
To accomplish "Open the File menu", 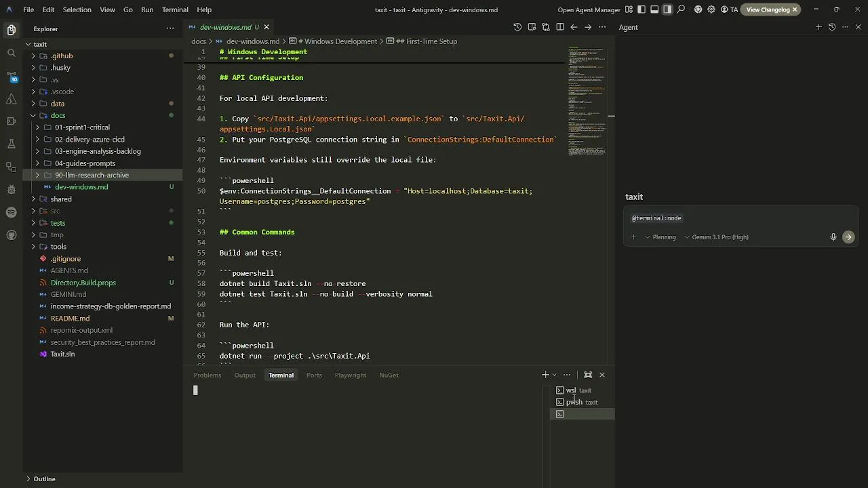I will pos(28,9).
